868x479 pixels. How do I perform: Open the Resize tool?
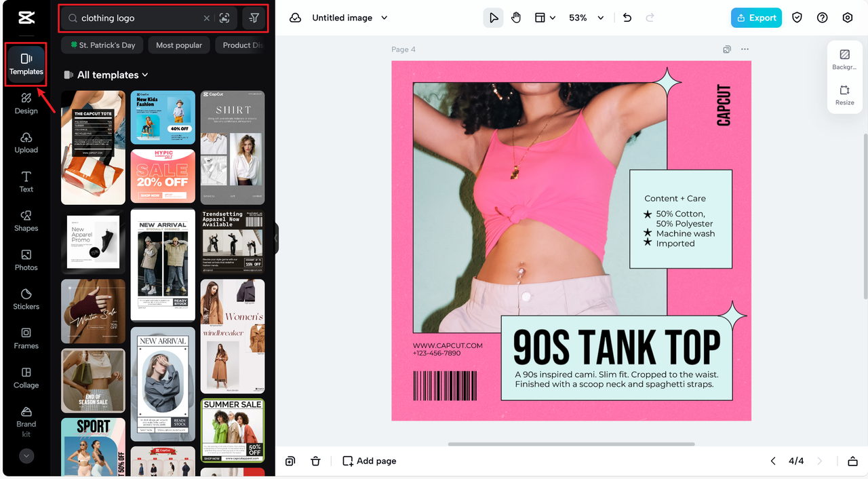click(x=844, y=95)
